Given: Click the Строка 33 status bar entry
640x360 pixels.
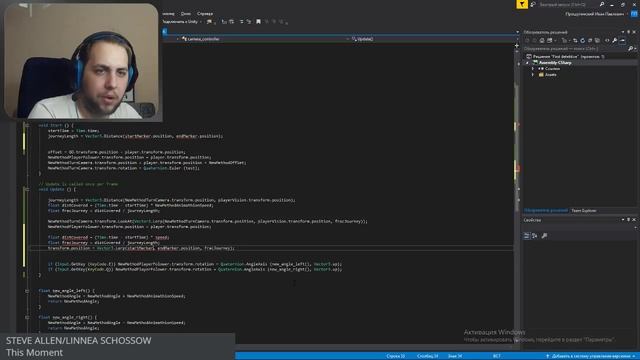Looking at the screenshot, I should click(x=396, y=356).
